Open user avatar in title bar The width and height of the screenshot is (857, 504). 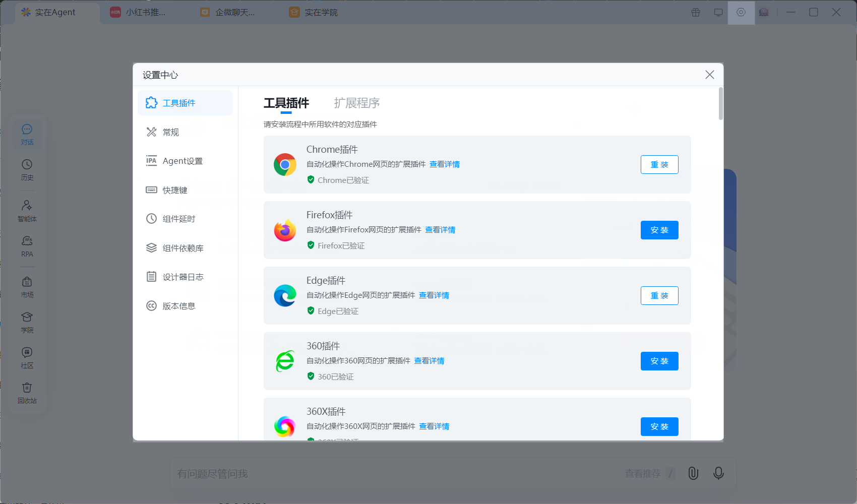point(764,12)
